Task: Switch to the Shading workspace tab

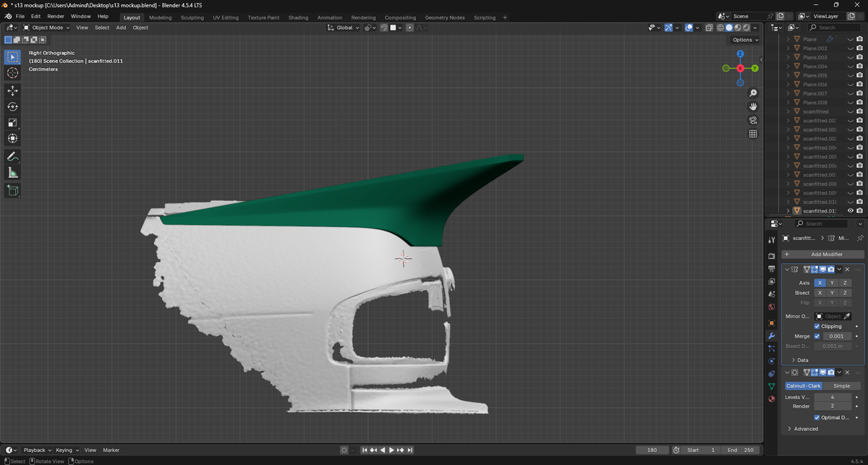Action: pyautogui.click(x=298, y=17)
